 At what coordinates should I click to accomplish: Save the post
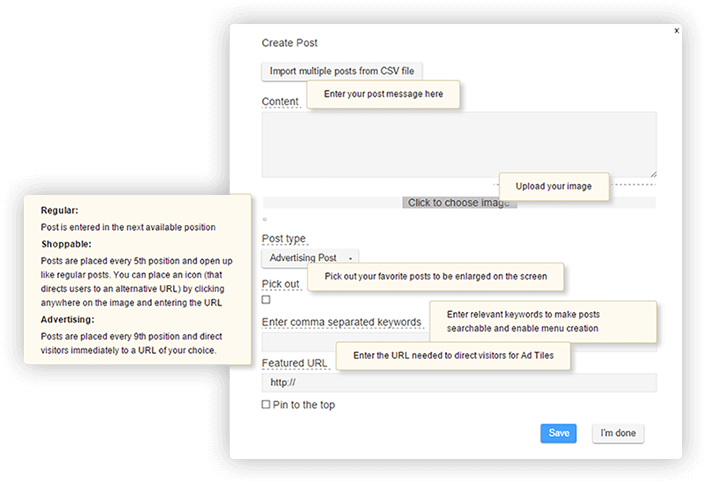tap(558, 433)
